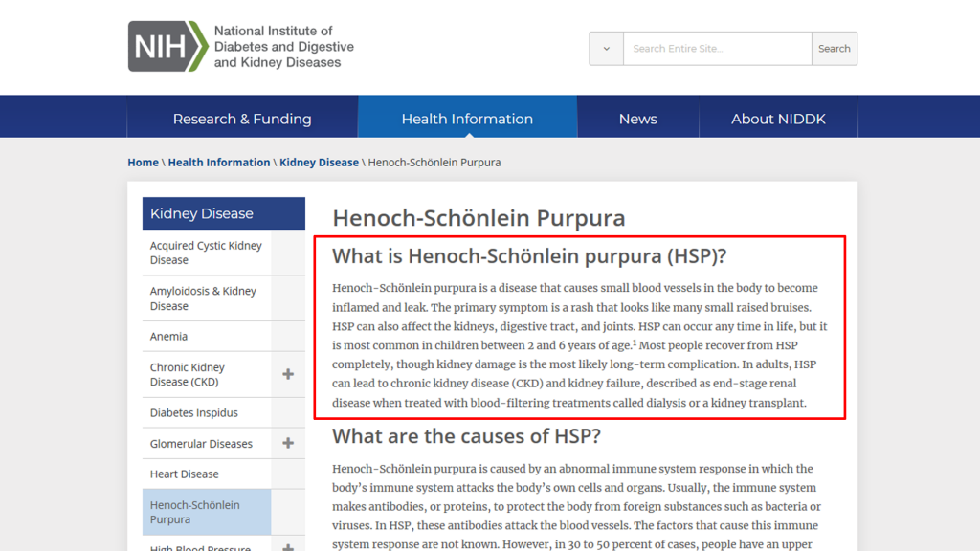Navigate to Kidney Disease breadcrumb
This screenshot has height=551, width=980.
(x=319, y=163)
